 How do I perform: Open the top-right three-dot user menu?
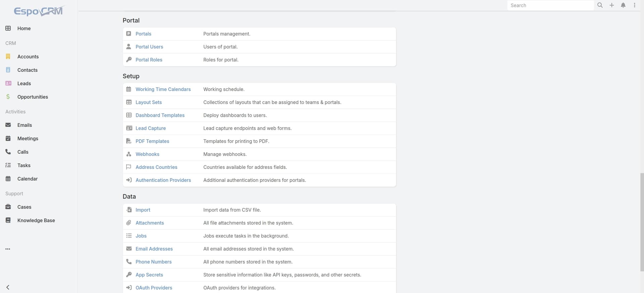(634, 5)
